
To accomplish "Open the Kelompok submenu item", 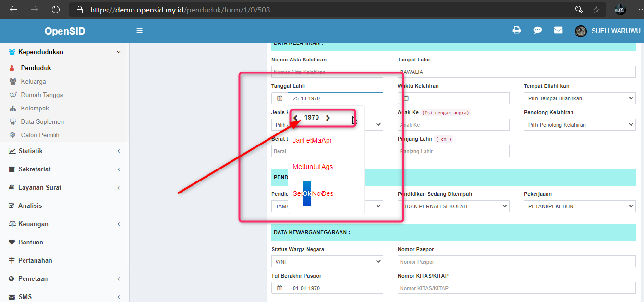I will coord(35,108).
